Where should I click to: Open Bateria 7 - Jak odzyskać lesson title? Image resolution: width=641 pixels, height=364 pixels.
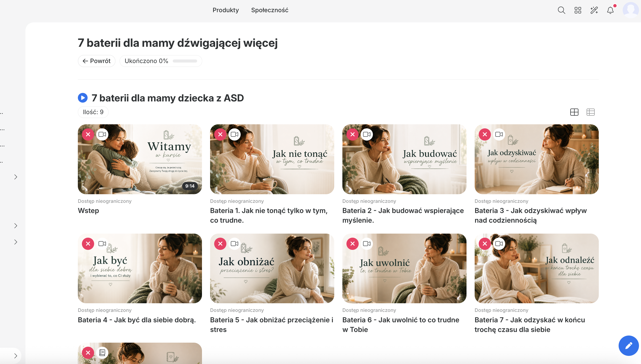pyautogui.click(x=530, y=325)
